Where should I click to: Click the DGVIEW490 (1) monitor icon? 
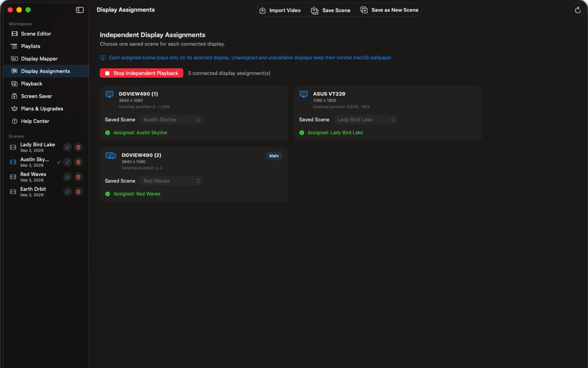pos(109,94)
